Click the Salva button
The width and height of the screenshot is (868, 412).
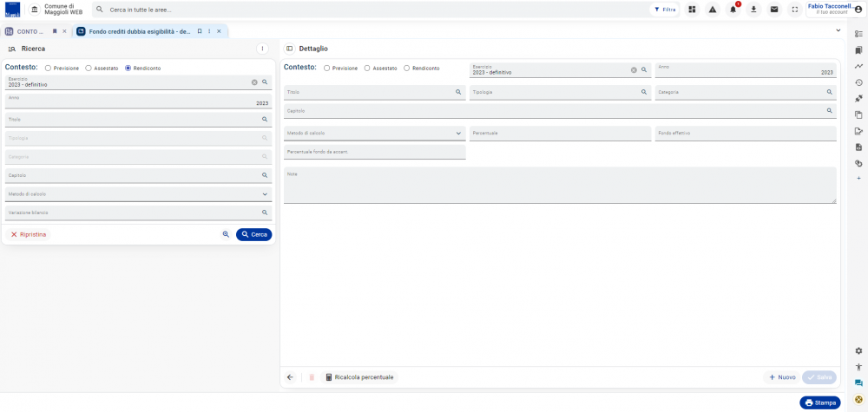(819, 377)
